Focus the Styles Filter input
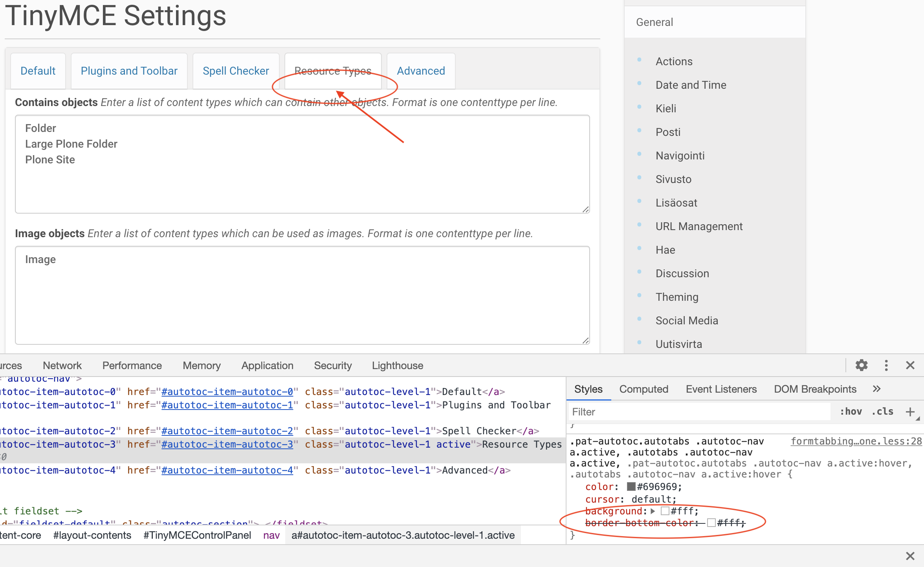Screen dimensions: 924x567 pyautogui.click(x=699, y=412)
